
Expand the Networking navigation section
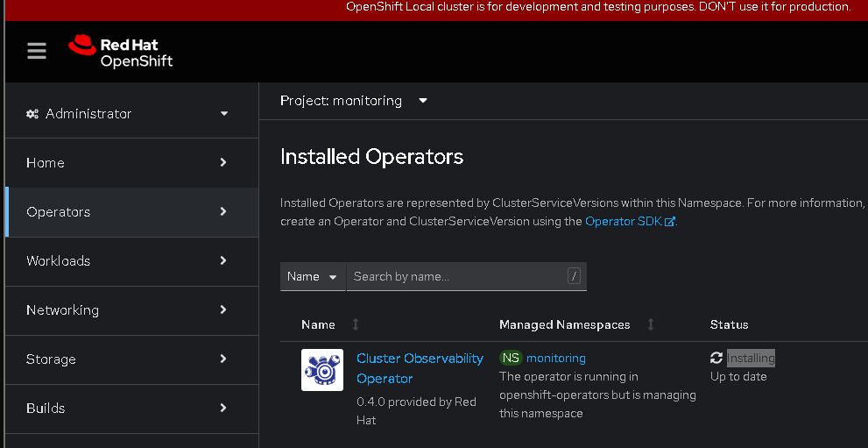131,310
